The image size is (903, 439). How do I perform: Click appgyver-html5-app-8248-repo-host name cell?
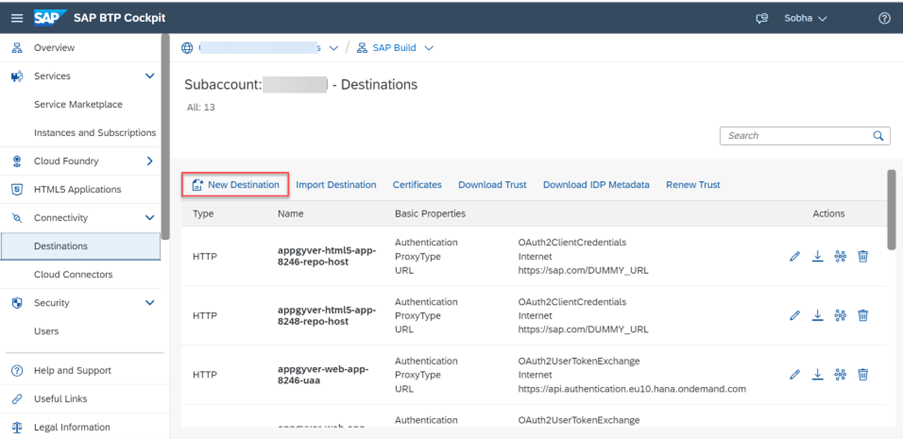click(x=327, y=316)
